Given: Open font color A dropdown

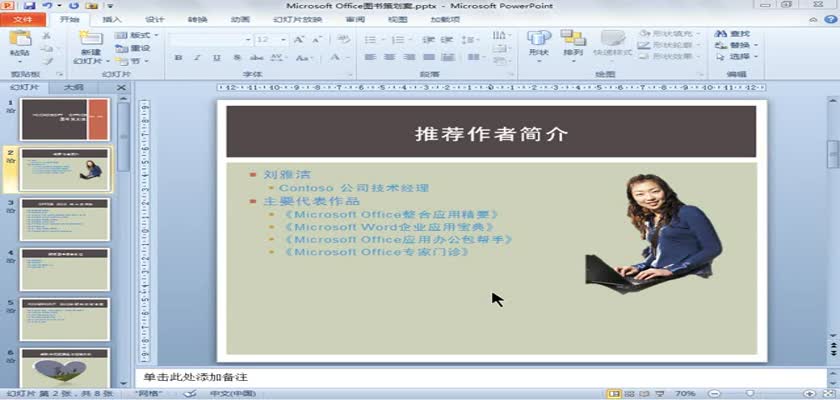Looking at the screenshot, I should tap(338, 57).
